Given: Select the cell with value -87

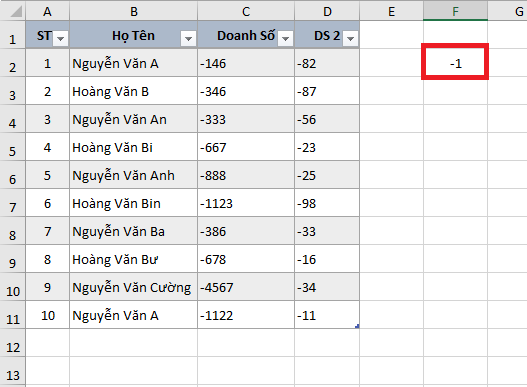Looking at the screenshot, I should pyautogui.click(x=327, y=91).
